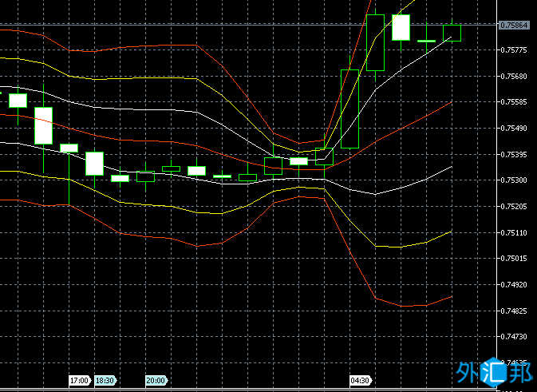Click the 0.75395 price axis label
This screenshot has height=392, width=537.
(x=514, y=155)
